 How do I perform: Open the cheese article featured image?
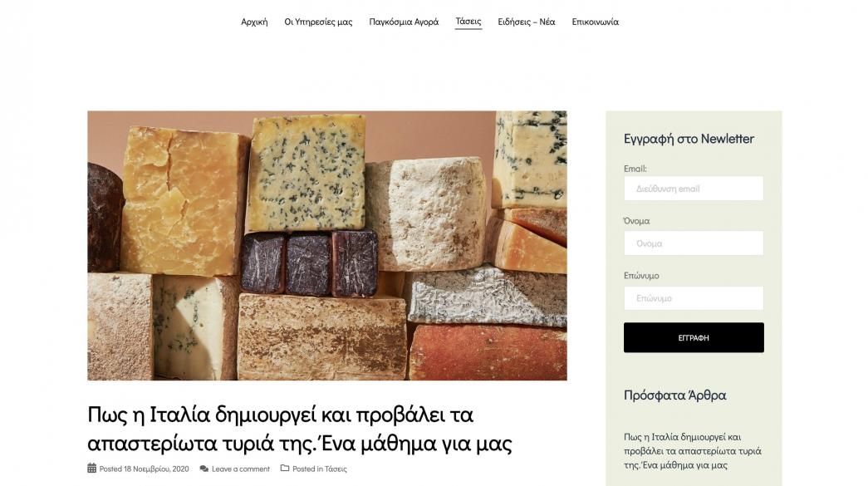tap(327, 246)
